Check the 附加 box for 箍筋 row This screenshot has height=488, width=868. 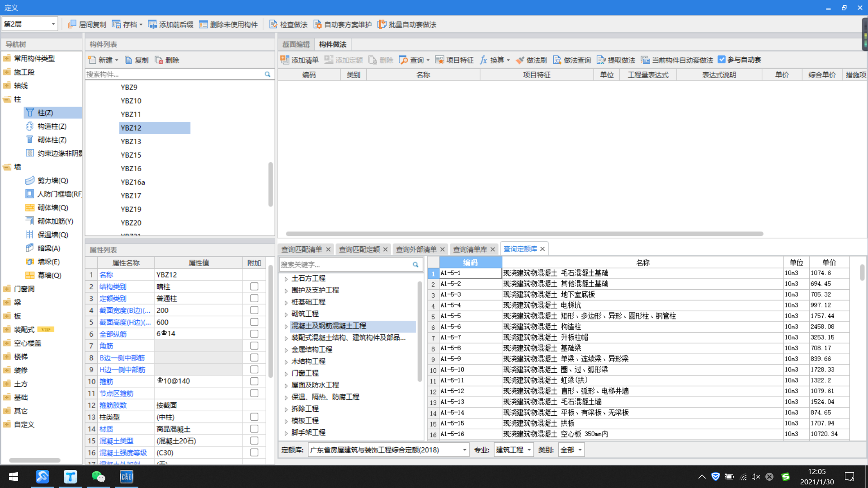[x=254, y=381]
